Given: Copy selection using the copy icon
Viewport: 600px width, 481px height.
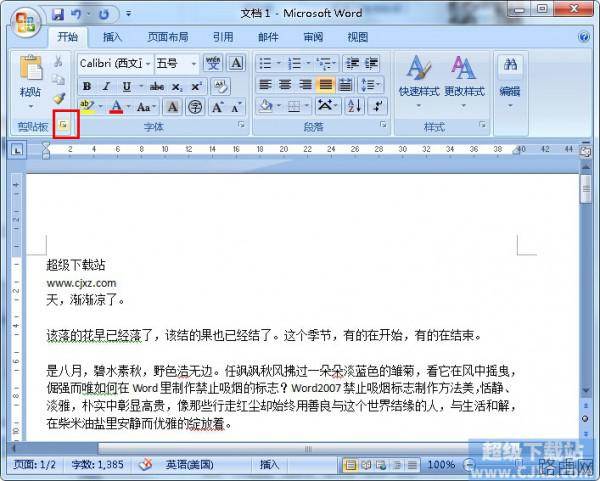Looking at the screenshot, I should tap(58, 80).
